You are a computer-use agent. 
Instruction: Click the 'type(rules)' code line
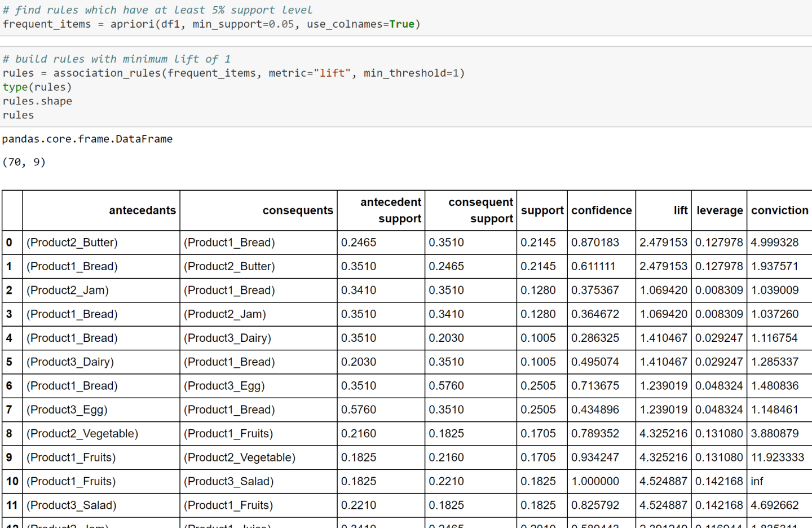point(37,87)
